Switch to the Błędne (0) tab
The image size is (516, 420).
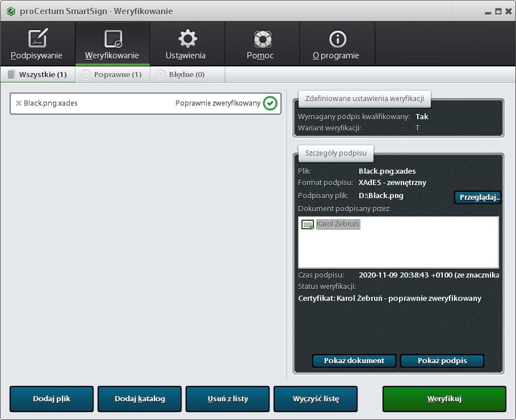point(187,74)
